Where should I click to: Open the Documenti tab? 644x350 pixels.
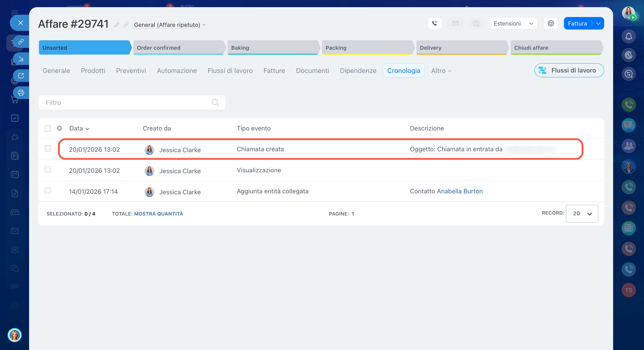[x=312, y=71]
